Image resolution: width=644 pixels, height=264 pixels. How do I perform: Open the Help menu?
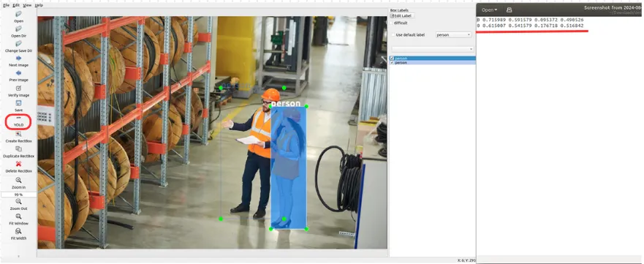tap(39, 5)
